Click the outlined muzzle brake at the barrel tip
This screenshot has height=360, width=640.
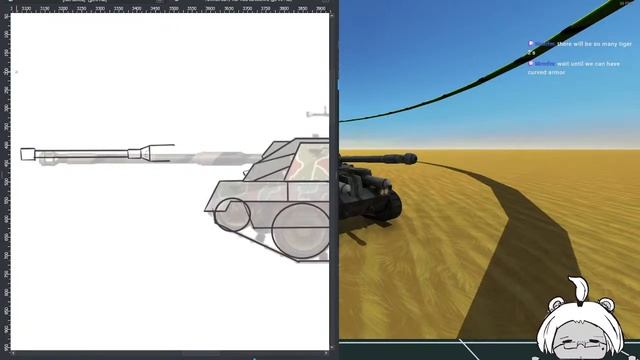pos(28,154)
